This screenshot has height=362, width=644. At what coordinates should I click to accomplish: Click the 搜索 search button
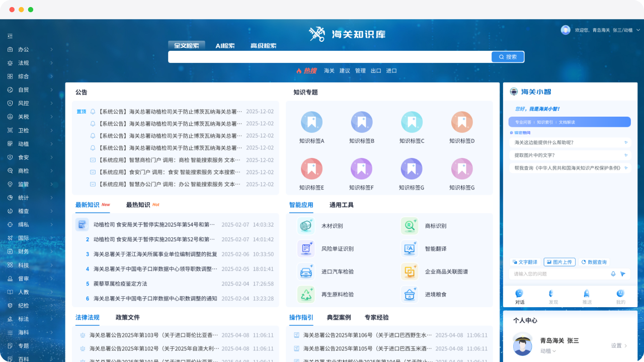coord(508,57)
